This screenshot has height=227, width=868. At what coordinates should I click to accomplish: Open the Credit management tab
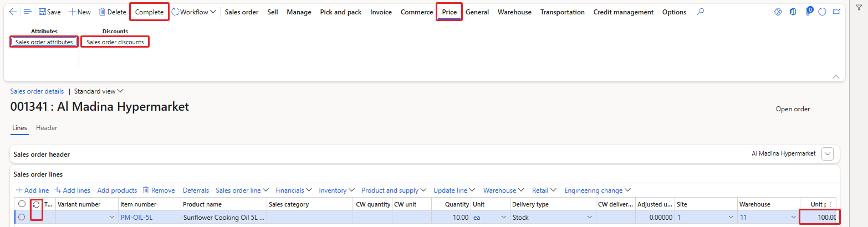point(624,12)
